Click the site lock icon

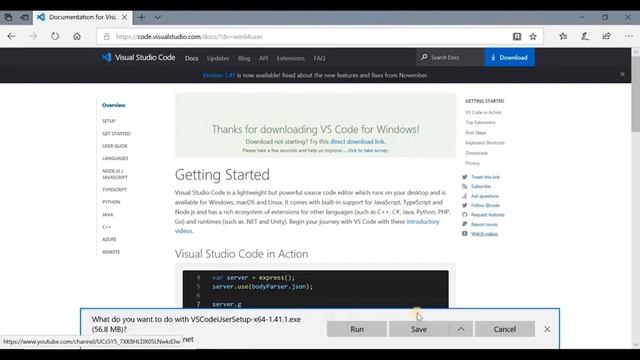[107, 36]
